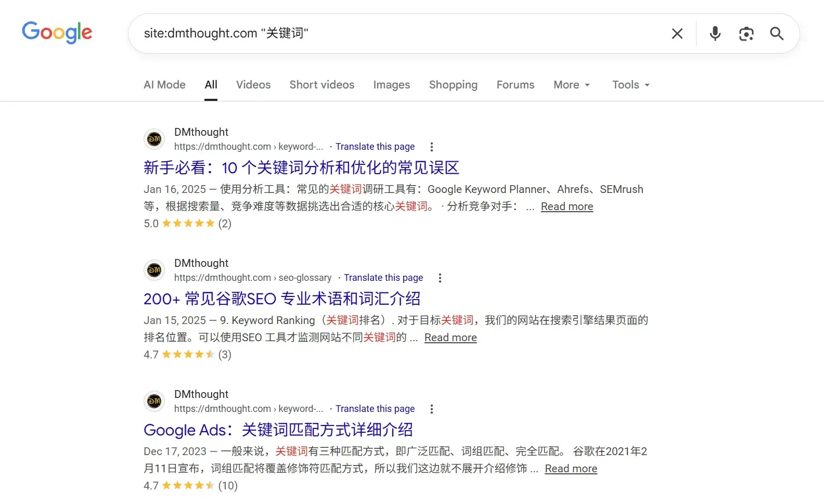Click Read more under Google Ads snippet
This screenshot has width=824, height=504.
pos(571,469)
